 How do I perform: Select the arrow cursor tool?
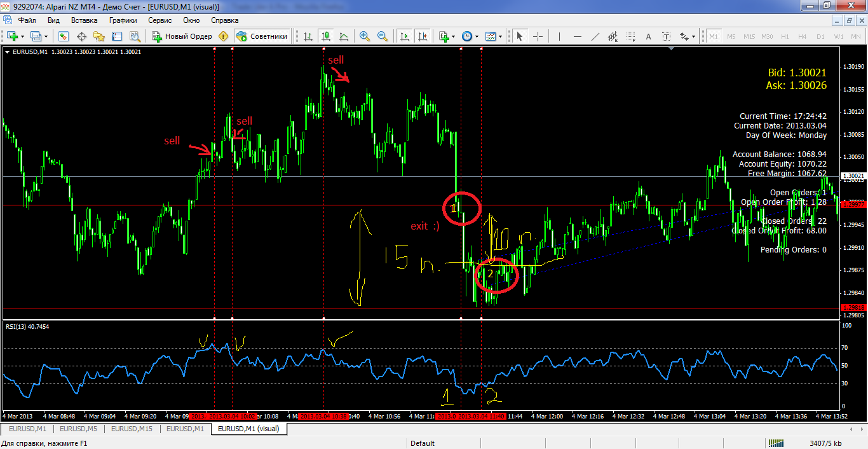click(x=520, y=36)
